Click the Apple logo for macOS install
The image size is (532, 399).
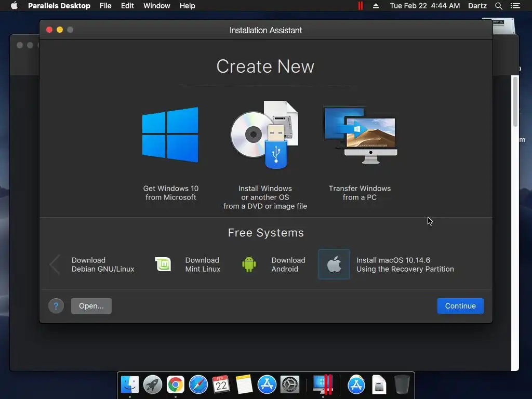[334, 264]
